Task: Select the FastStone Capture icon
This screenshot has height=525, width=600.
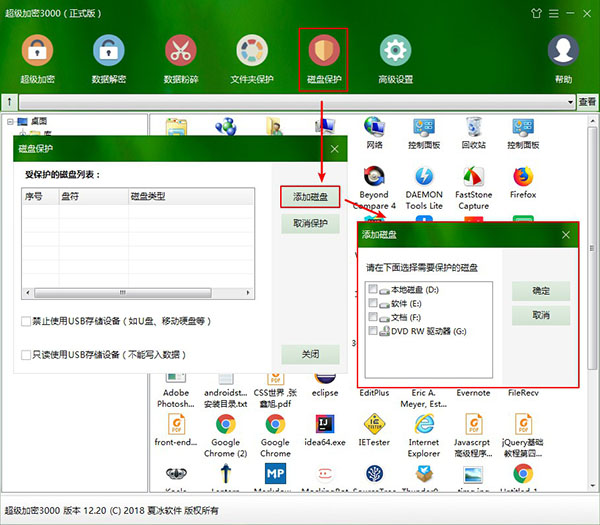Action: [473, 188]
